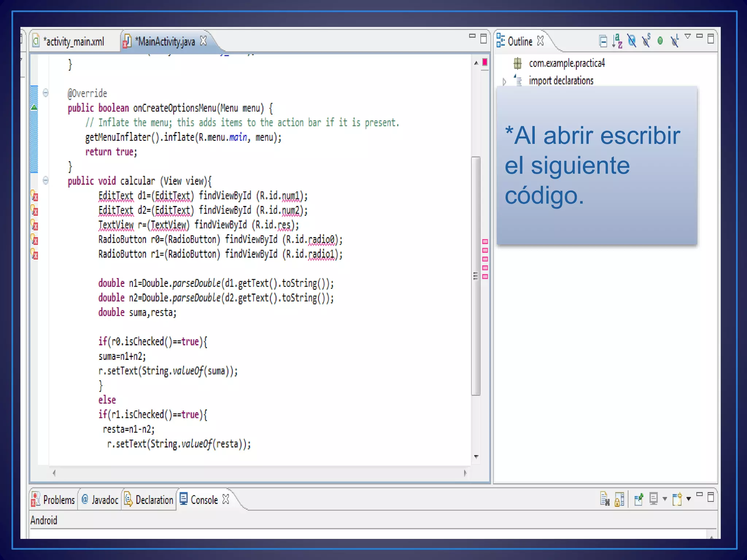
Task: Open Display Selected Console dropdown arrow
Action: pos(665,499)
